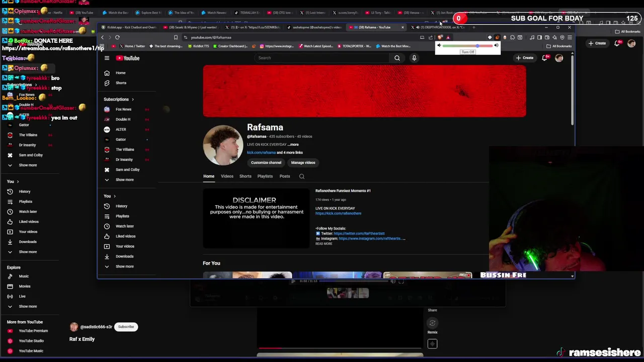Adjust the volume booster slider
The height and width of the screenshot is (362, 644).
(x=467, y=46)
